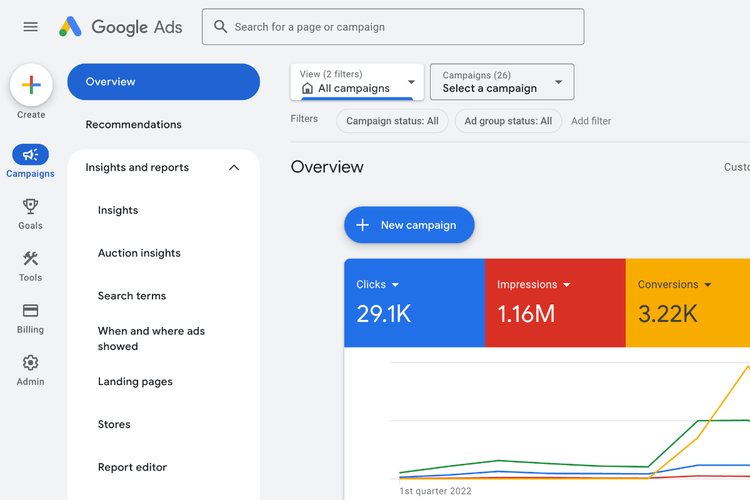Open Campaigns megaphone icon in sidebar

tap(30, 155)
